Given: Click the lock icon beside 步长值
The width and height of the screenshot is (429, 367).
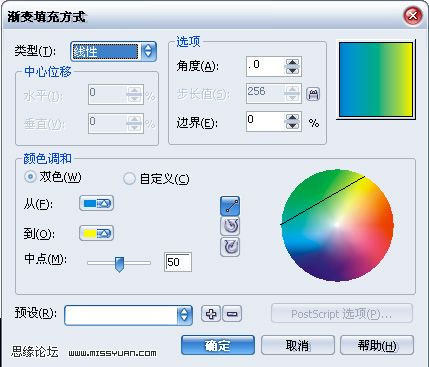Looking at the screenshot, I should (x=313, y=94).
